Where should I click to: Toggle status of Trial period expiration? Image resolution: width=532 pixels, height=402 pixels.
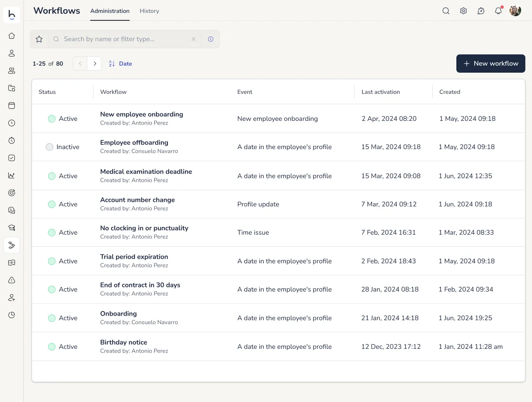tap(52, 261)
